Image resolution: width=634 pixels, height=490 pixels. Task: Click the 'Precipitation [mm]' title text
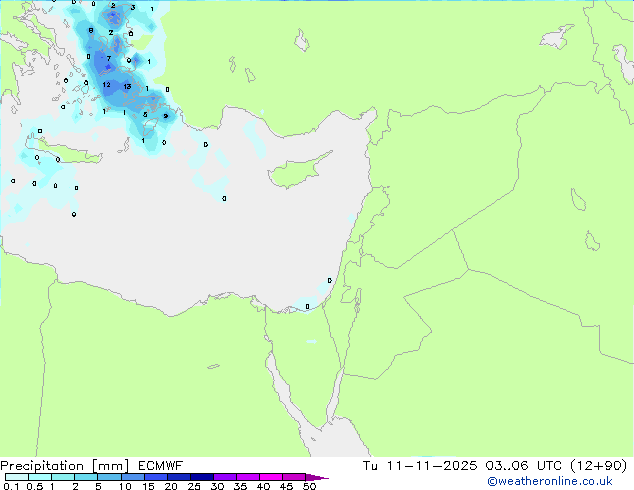[65, 466]
